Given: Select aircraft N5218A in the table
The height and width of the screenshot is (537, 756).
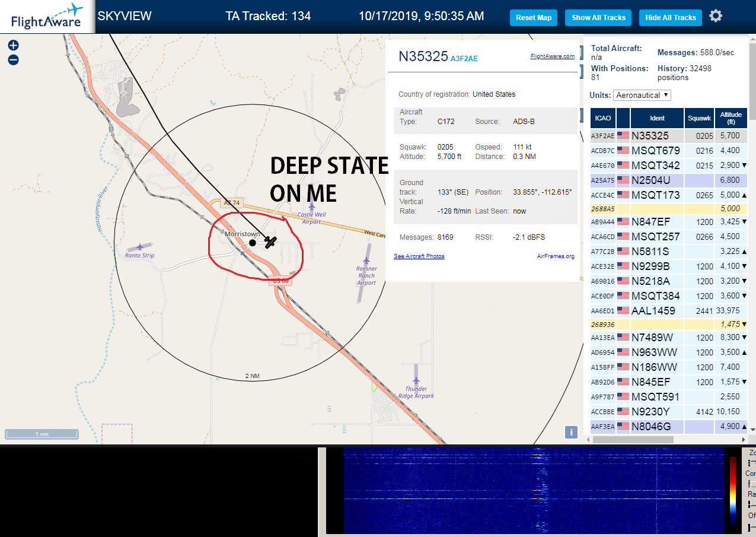Looking at the screenshot, I should pos(669,281).
